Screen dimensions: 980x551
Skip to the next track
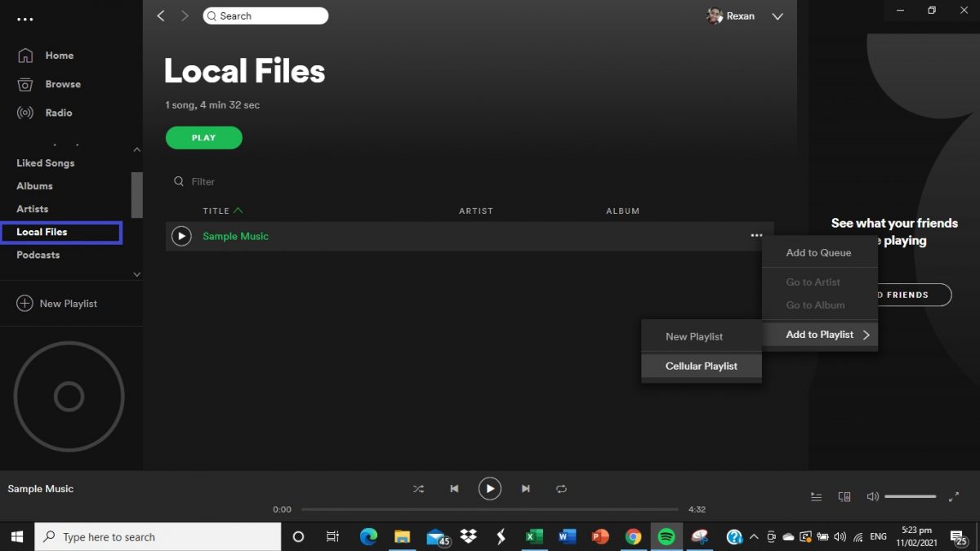(526, 489)
